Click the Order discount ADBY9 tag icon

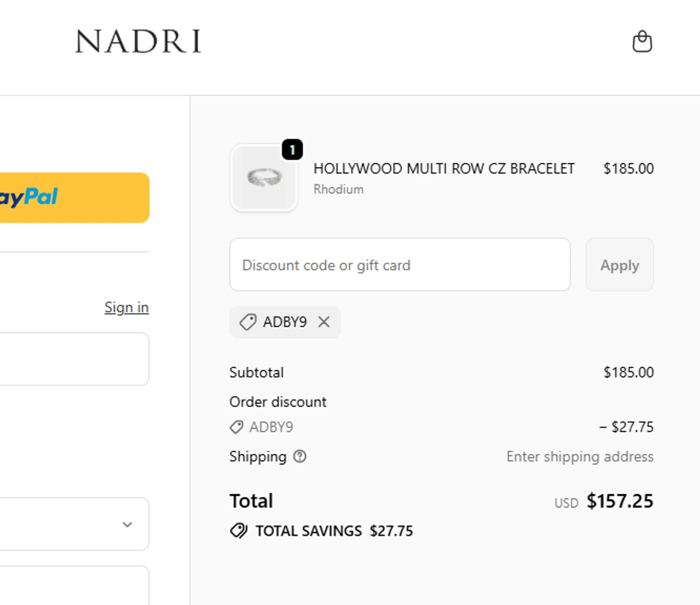pos(237,427)
